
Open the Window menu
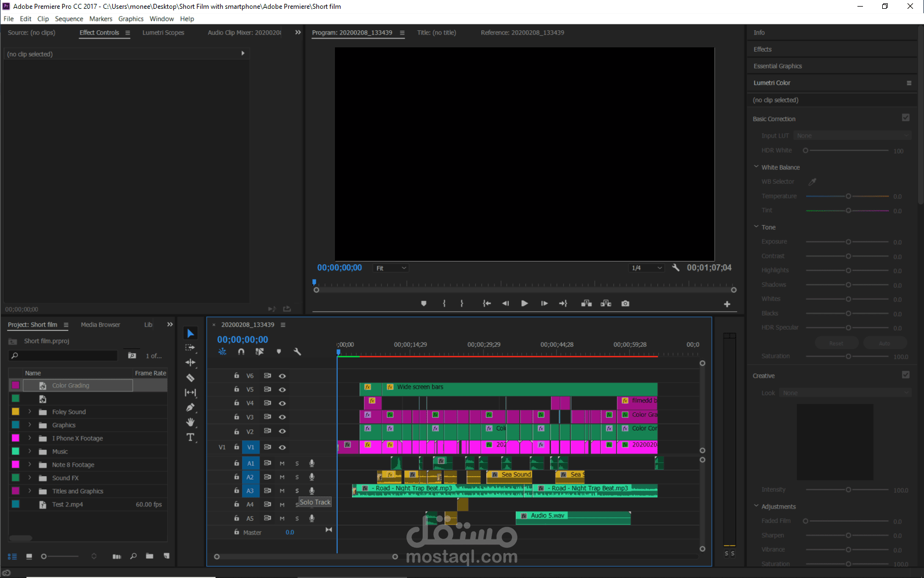(162, 19)
